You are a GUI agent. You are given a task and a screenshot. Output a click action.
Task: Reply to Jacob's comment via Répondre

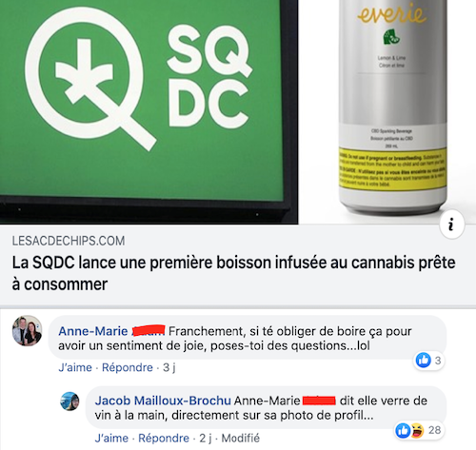(x=164, y=439)
